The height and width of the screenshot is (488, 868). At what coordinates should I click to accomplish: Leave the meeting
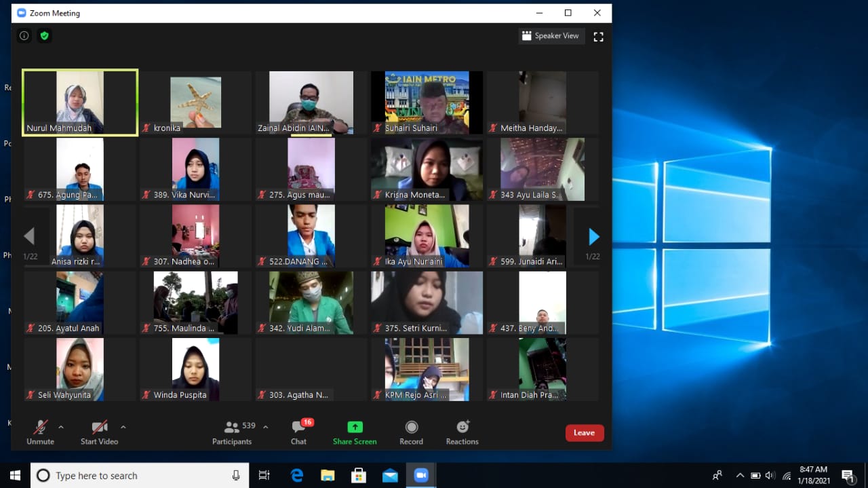[584, 433]
